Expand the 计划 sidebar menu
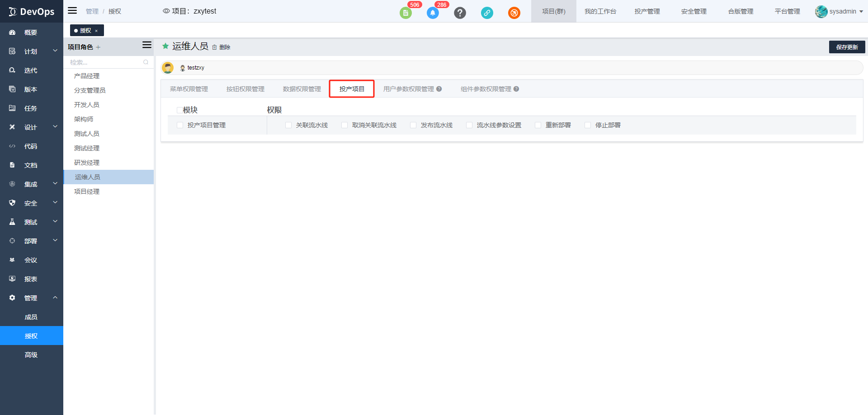 coord(32,51)
